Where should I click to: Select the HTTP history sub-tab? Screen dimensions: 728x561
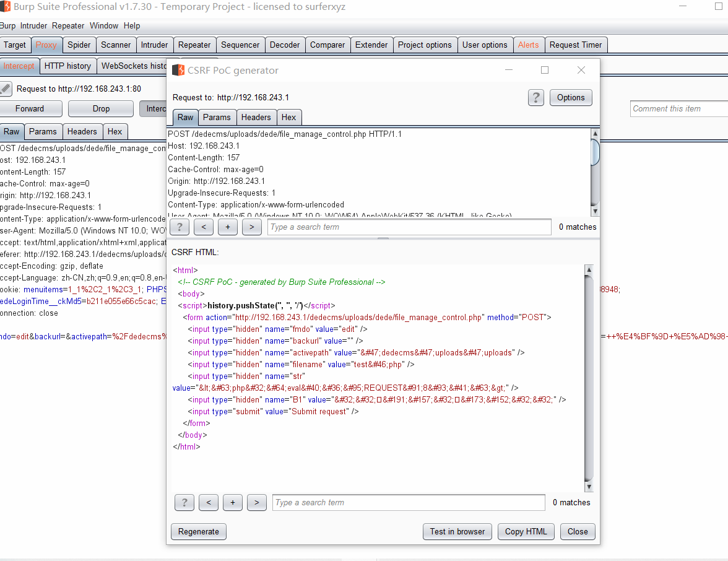click(68, 66)
